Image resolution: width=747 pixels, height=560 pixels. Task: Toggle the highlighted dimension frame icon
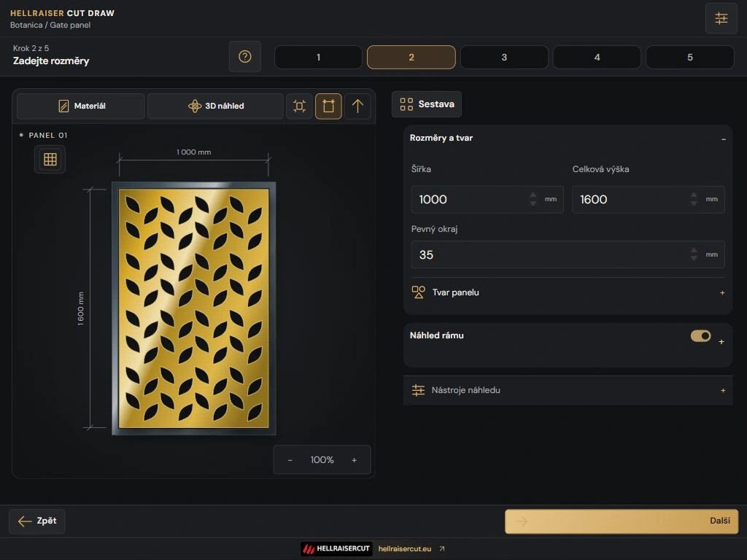[x=328, y=106]
